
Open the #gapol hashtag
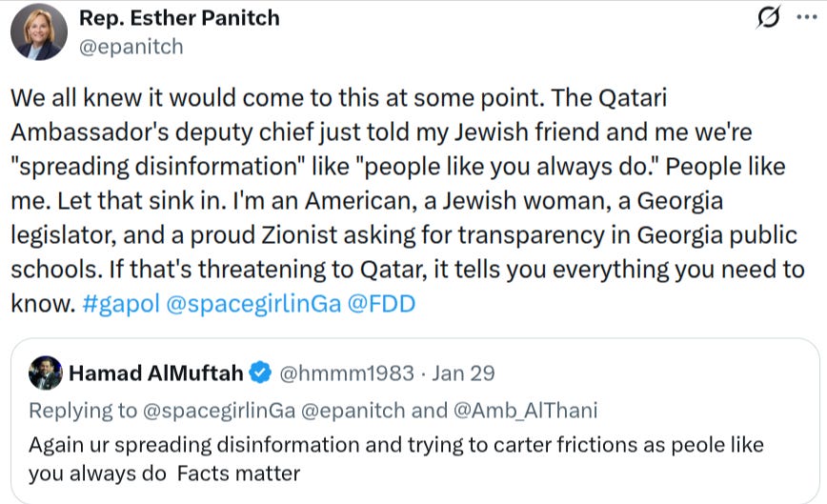click(121, 304)
